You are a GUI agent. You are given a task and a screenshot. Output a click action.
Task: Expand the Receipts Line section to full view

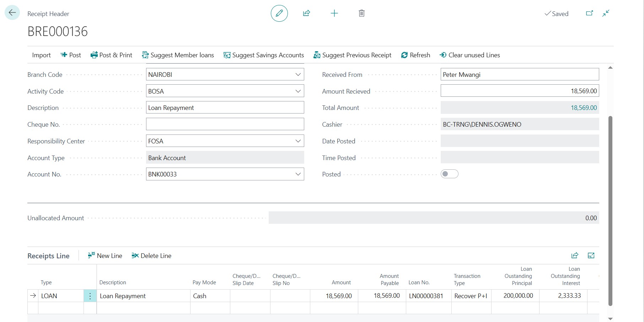click(x=591, y=255)
